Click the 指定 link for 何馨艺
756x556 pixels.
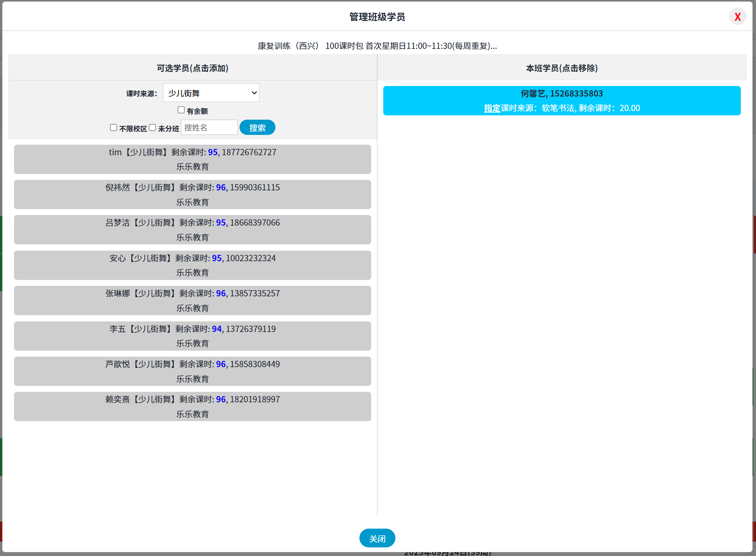pyautogui.click(x=492, y=108)
